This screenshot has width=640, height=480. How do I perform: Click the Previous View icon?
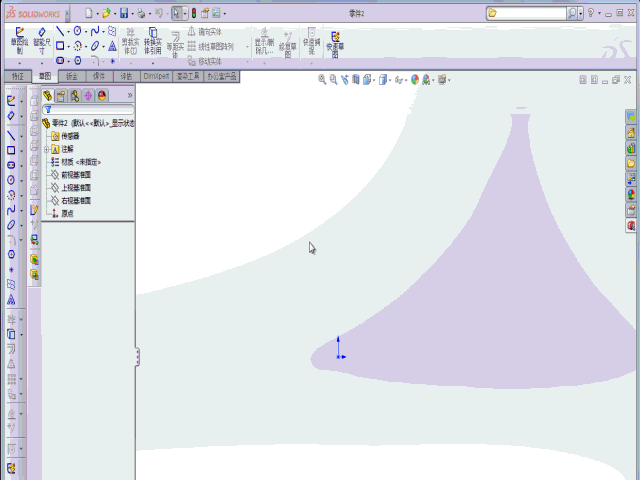(345, 80)
